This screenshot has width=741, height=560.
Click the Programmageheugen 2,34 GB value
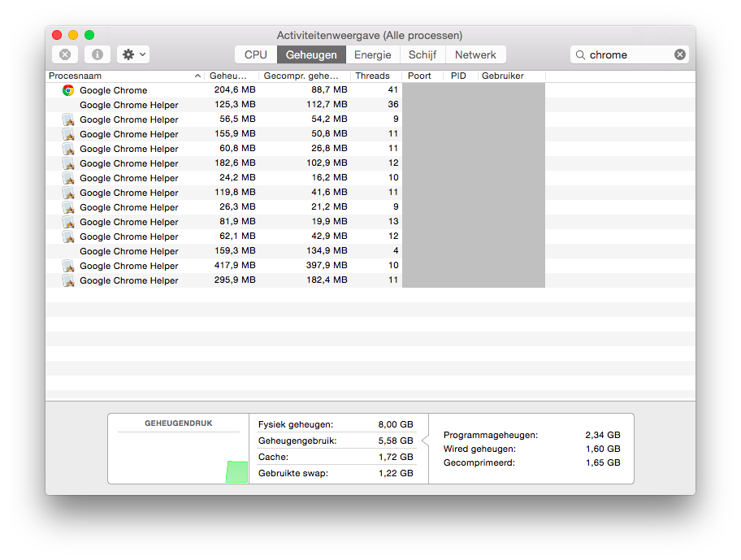click(x=603, y=436)
